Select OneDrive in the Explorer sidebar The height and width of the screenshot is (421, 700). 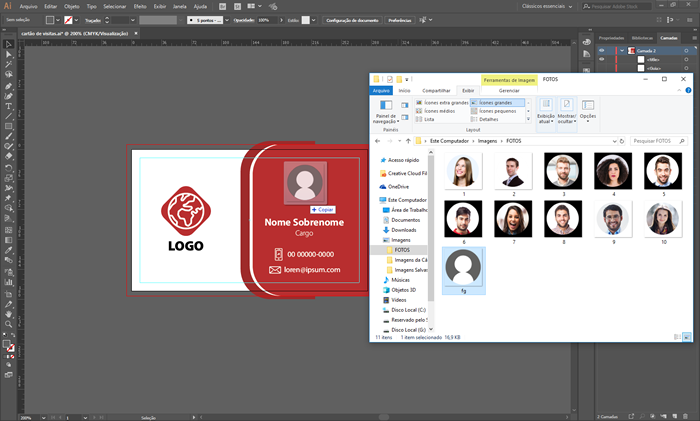tap(398, 187)
